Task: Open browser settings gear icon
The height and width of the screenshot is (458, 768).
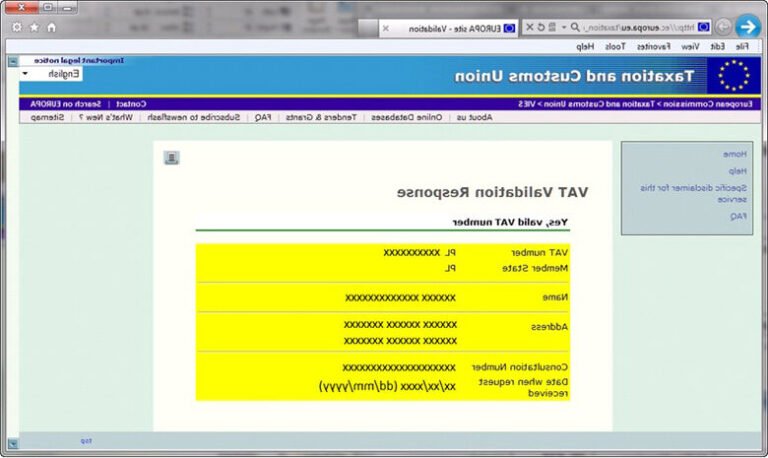Action: coord(16,27)
